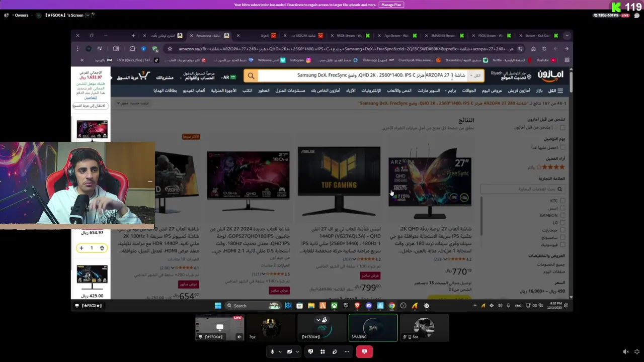The width and height of the screenshot is (644, 362).
Task: Increase cart quantity with plus icon
Action: pyautogui.click(x=81, y=248)
